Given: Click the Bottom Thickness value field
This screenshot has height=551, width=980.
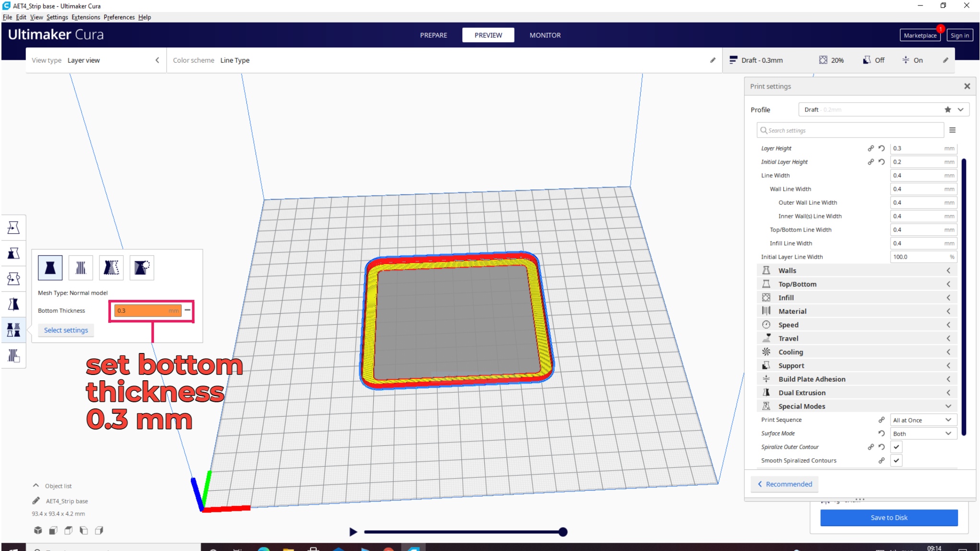Looking at the screenshot, I should [148, 310].
